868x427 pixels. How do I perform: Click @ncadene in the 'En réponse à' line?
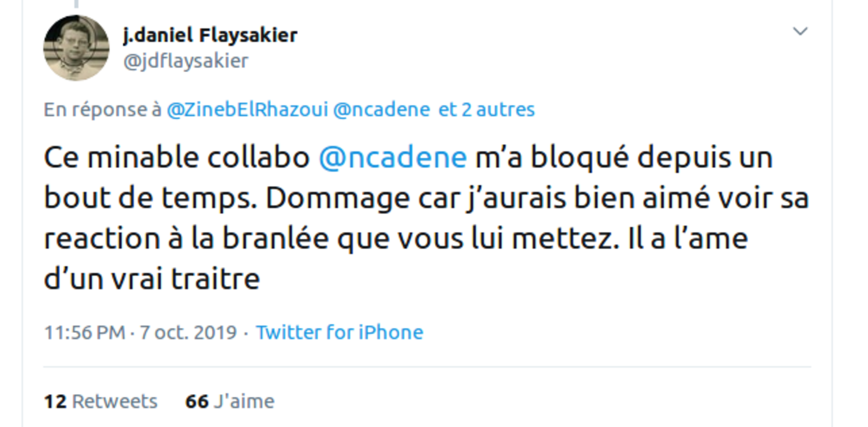pos(382,110)
